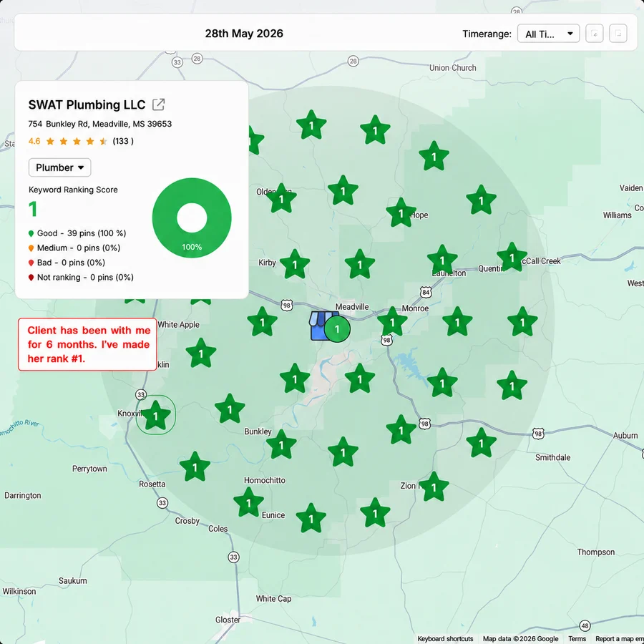Select the blue storefront business marker

click(x=320, y=326)
